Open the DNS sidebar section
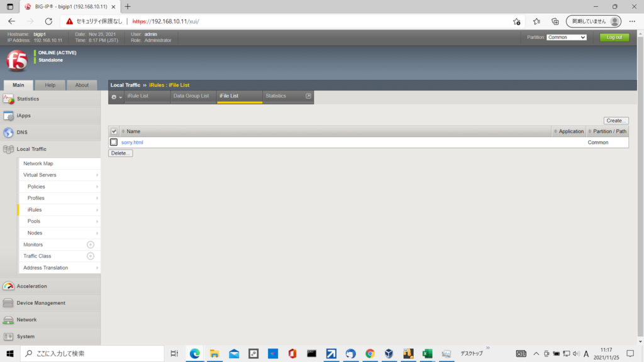Screen dimensions: 644x362 click(x=22, y=133)
